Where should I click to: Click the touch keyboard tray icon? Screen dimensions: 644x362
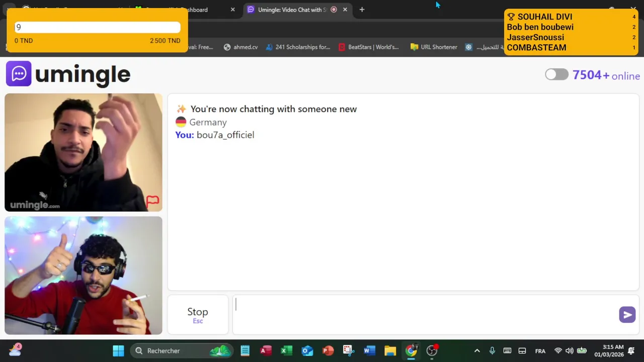coord(507,351)
